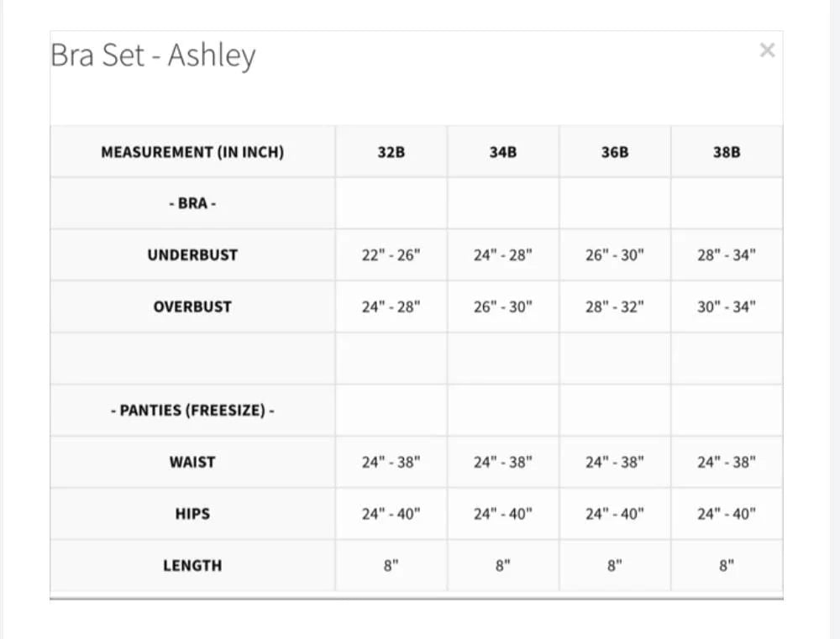Select the 30" - 34" overbust cell
The width and height of the screenshot is (840, 639).
point(727,306)
